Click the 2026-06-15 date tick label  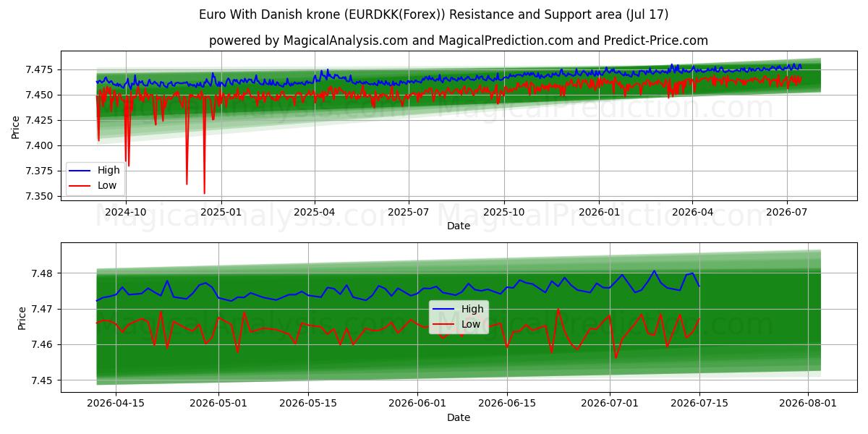pyautogui.click(x=507, y=404)
